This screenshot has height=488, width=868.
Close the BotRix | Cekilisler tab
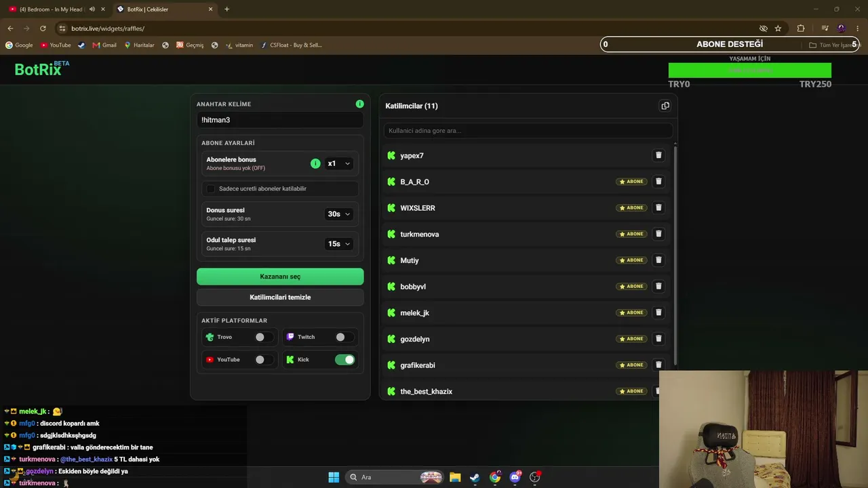click(x=210, y=9)
